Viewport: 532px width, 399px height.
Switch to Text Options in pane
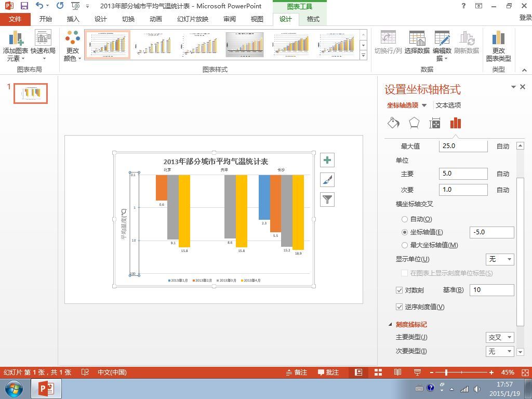pos(448,105)
